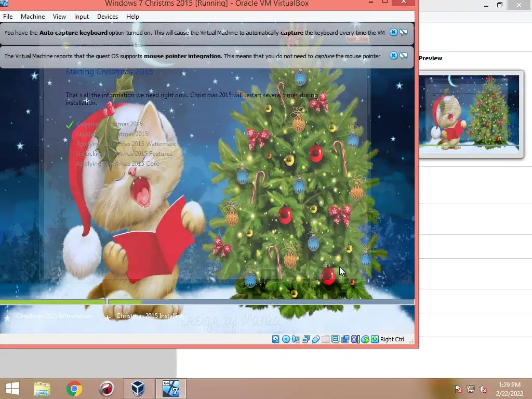Click the virtualization features 'V' status icon
This screenshot has height=399, width=532.
(x=355, y=339)
